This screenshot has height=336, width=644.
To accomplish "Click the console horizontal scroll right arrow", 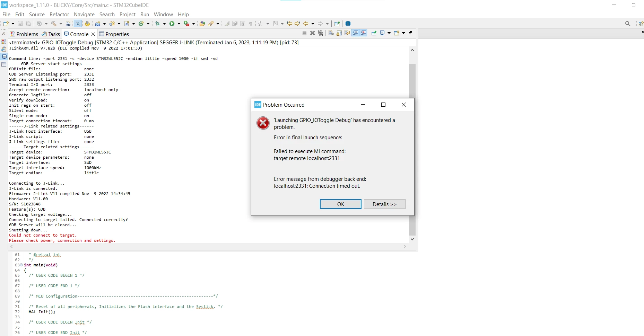I will [x=405, y=246].
